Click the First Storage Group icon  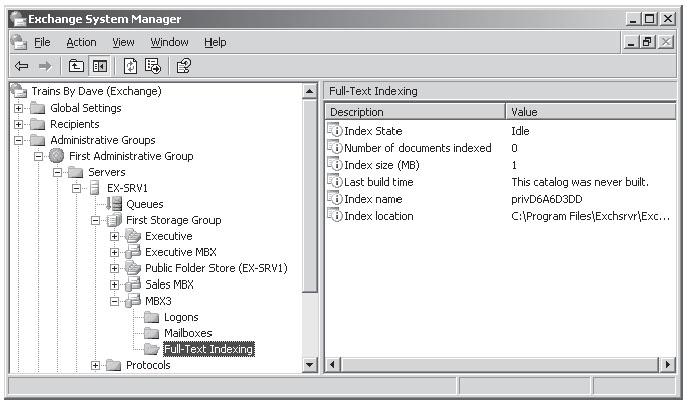(x=114, y=220)
